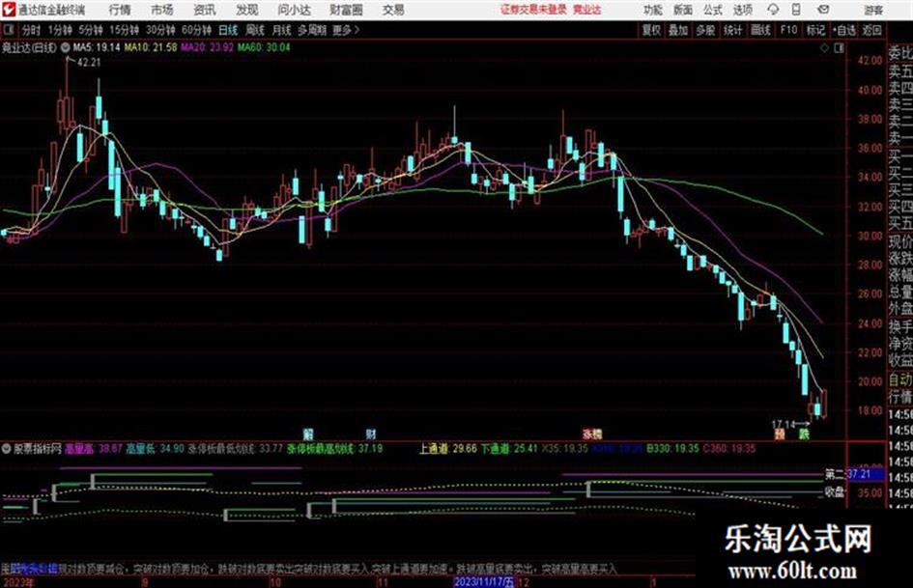Click the 叠加 overlay button

tap(678, 30)
